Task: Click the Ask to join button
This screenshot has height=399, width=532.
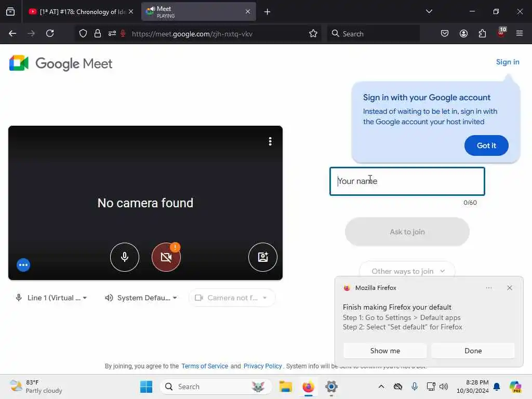Action: coord(407,232)
